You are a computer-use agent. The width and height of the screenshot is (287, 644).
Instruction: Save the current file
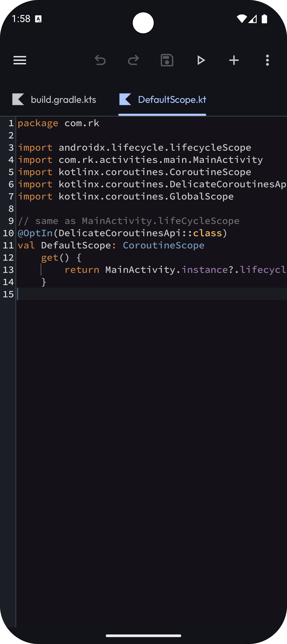(167, 60)
